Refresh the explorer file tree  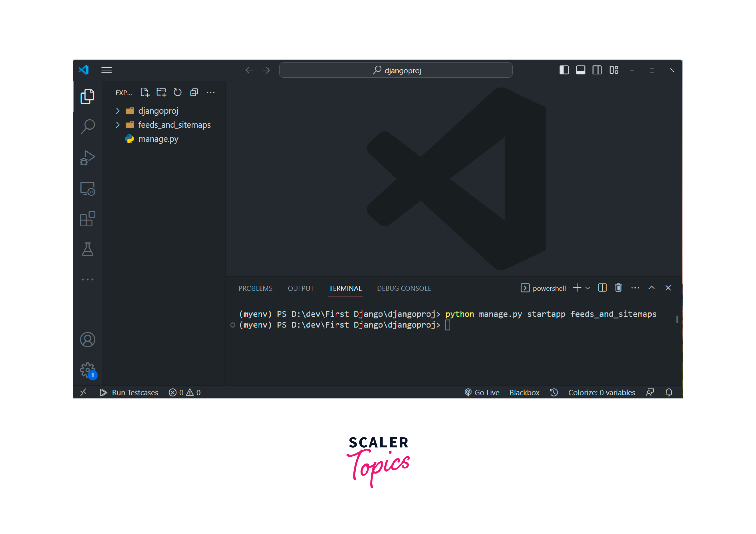pyautogui.click(x=177, y=92)
